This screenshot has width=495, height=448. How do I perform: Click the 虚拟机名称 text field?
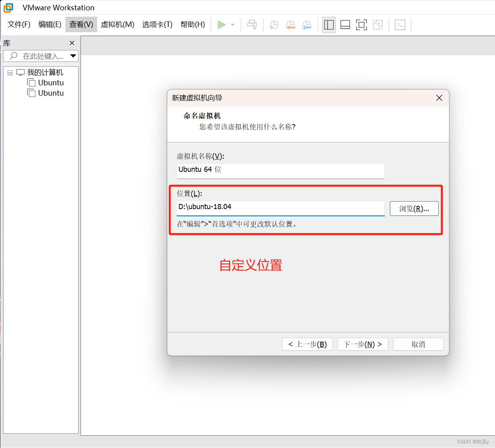tap(280, 171)
